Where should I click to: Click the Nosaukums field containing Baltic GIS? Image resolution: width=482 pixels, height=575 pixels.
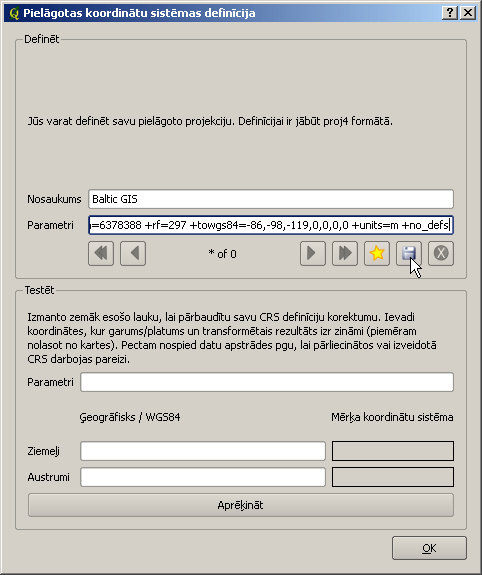point(271,199)
